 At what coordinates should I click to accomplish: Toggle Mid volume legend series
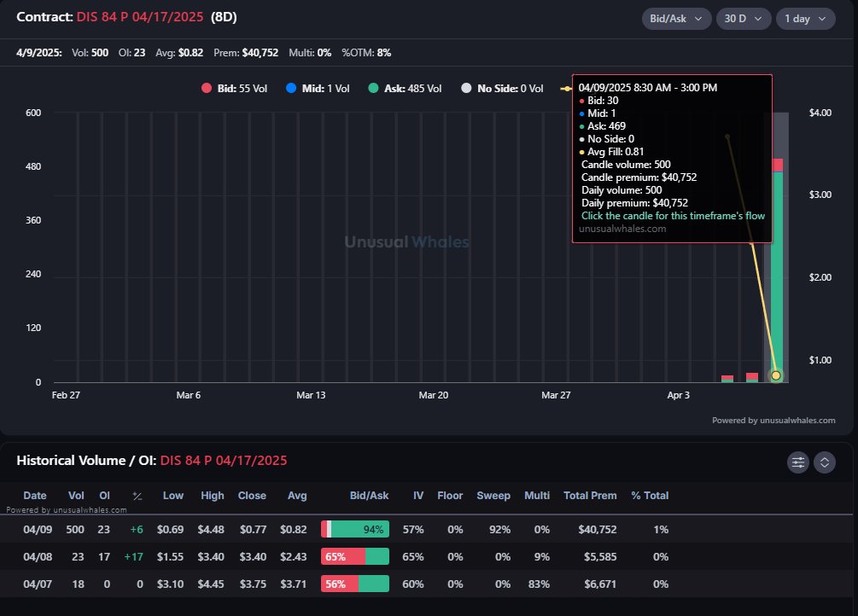[318, 89]
